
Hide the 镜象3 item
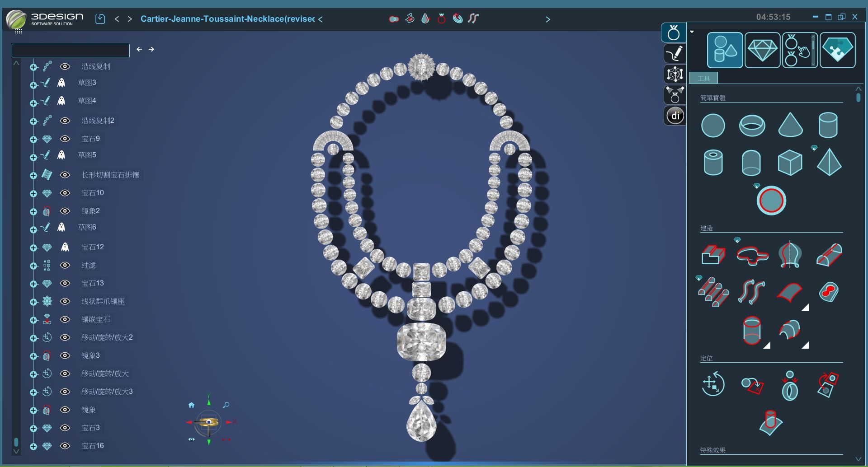click(65, 355)
